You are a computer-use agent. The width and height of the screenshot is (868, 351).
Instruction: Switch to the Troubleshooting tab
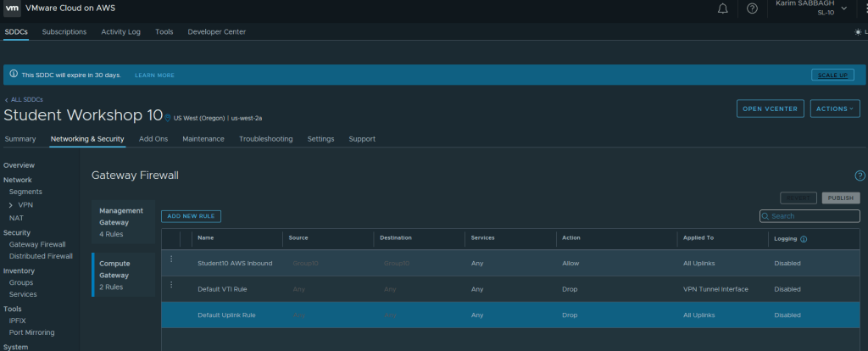265,139
